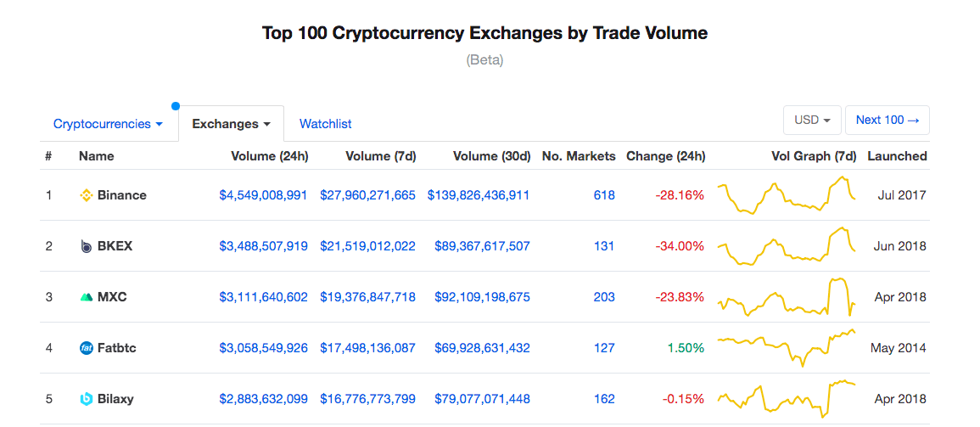The image size is (980, 427).
Task: Click the Fatbtc logo icon
Action: click(86, 348)
